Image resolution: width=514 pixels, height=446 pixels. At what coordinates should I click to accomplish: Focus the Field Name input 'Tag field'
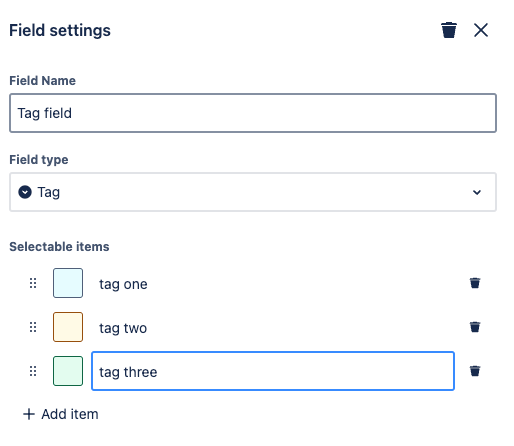(253, 113)
